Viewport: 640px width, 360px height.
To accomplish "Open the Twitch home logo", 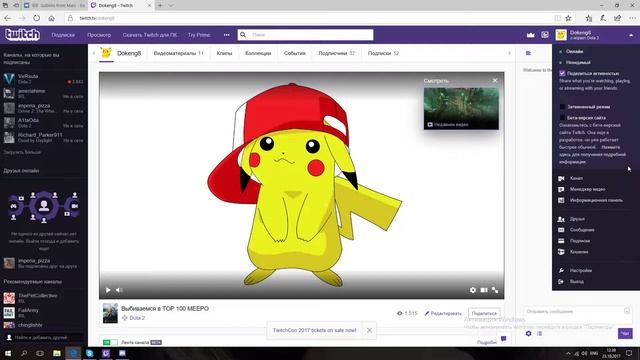I will coord(22,35).
